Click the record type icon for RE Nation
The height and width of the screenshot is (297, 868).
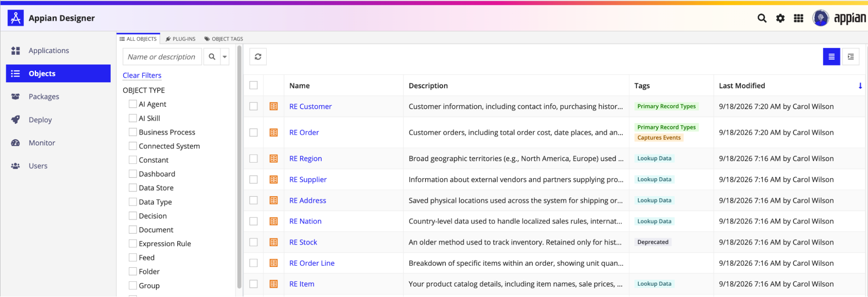click(274, 221)
